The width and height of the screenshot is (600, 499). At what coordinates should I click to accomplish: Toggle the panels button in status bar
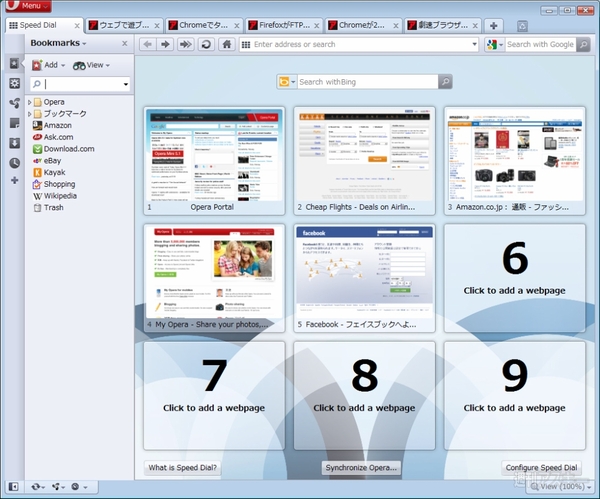13,487
